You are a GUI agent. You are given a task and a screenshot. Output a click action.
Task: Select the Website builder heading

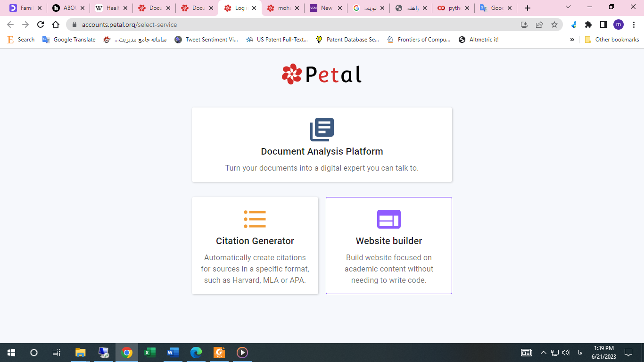click(389, 241)
